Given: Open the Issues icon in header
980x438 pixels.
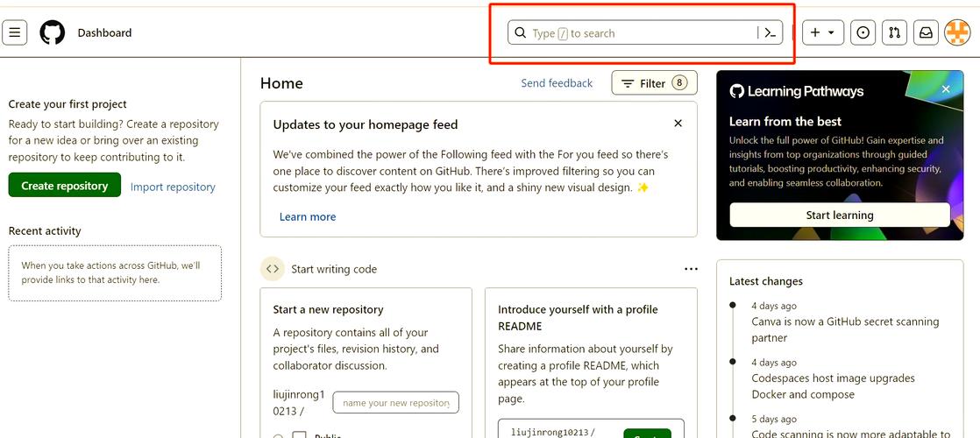Looking at the screenshot, I should click(863, 33).
